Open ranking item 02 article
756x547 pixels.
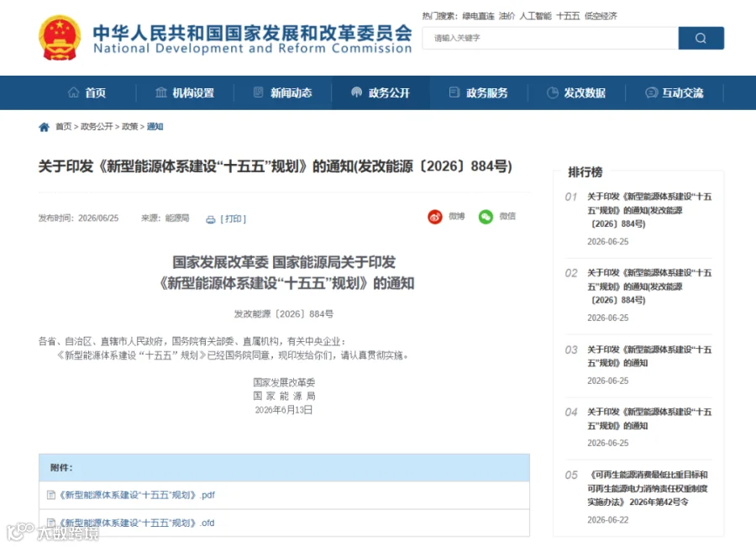click(x=649, y=287)
